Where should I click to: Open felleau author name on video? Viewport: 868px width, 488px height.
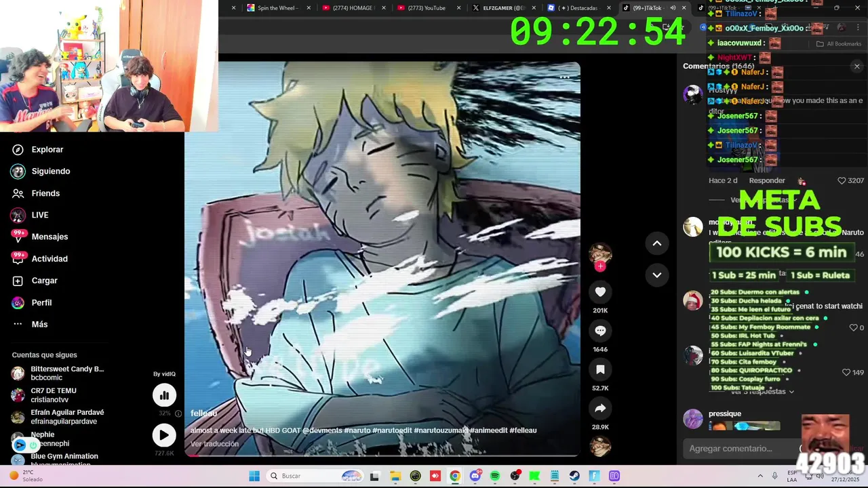point(203,413)
